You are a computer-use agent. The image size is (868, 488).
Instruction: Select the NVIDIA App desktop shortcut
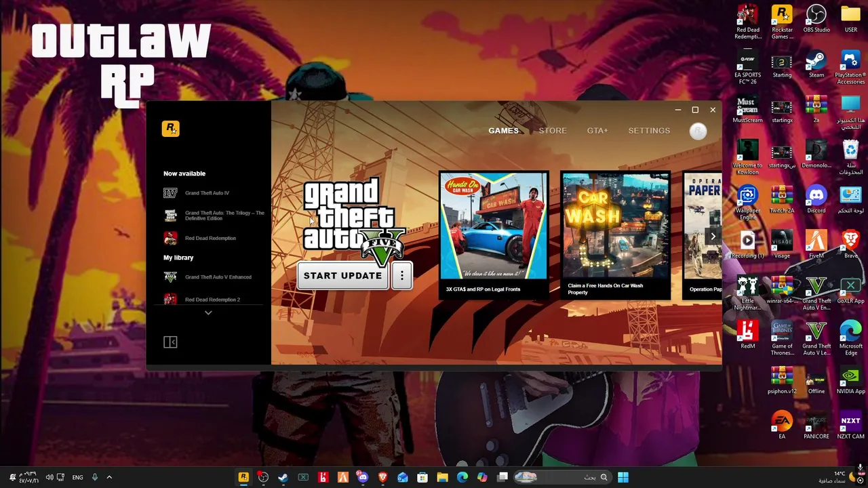point(850,381)
